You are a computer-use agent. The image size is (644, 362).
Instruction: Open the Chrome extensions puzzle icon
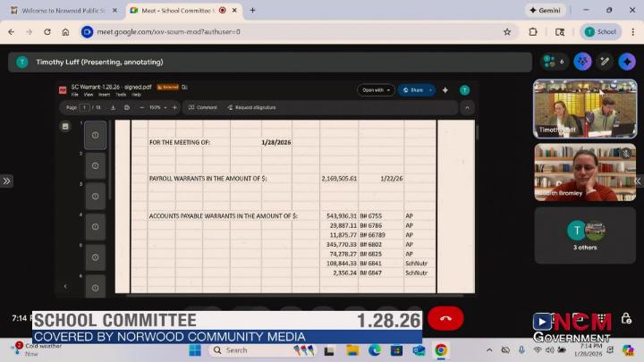(x=533, y=31)
